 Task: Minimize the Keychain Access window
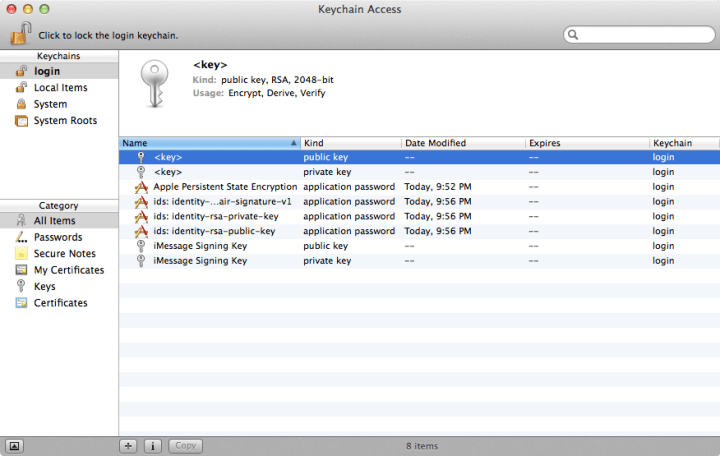(28, 9)
